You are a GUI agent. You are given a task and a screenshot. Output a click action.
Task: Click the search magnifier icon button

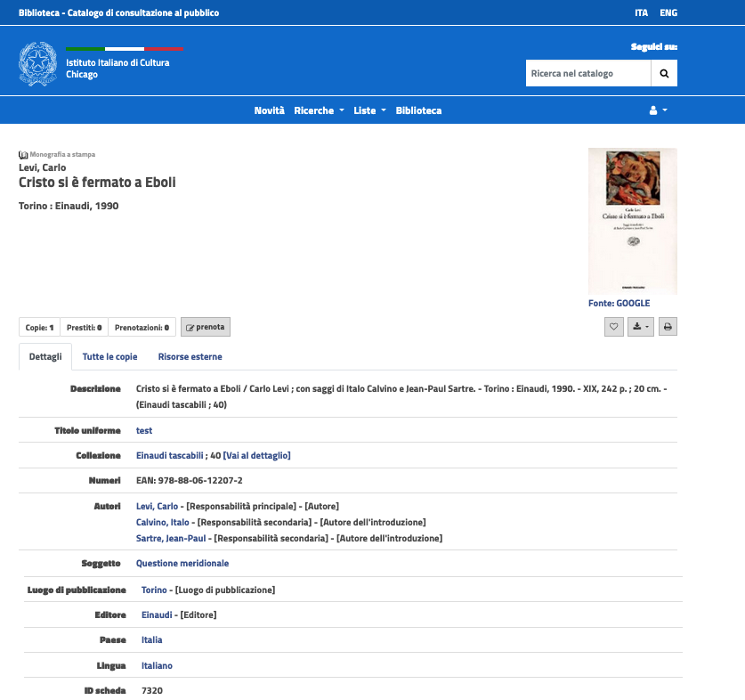click(x=664, y=74)
